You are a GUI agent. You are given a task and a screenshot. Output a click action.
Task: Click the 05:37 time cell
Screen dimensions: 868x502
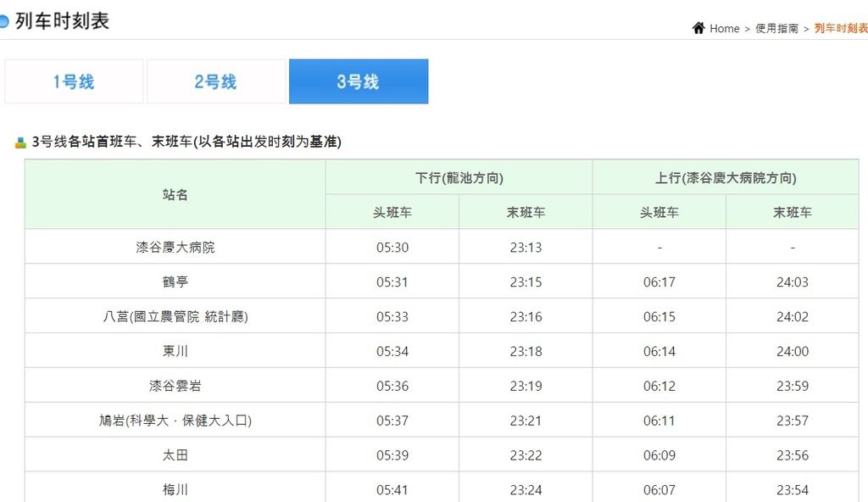392,421
